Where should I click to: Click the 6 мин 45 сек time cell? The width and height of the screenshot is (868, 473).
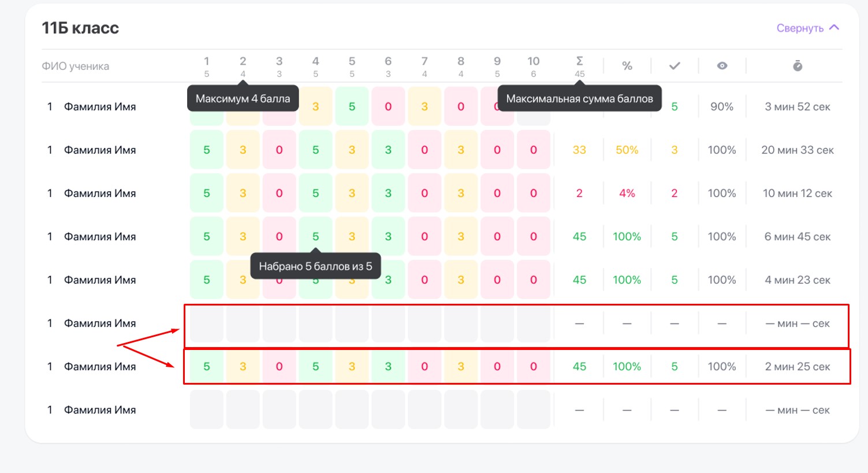[x=798, y=237]
